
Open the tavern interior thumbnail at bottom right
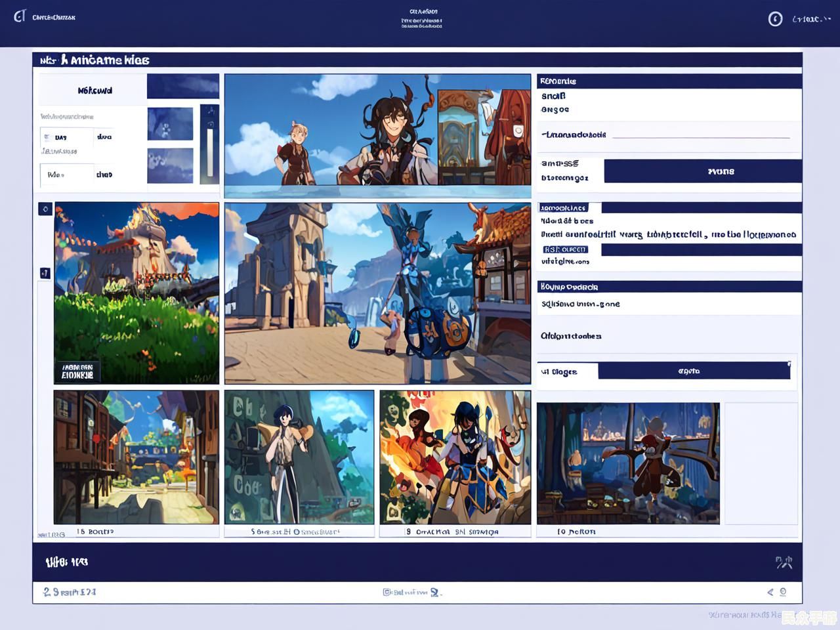pyautogui.click(x=628, y=463)
